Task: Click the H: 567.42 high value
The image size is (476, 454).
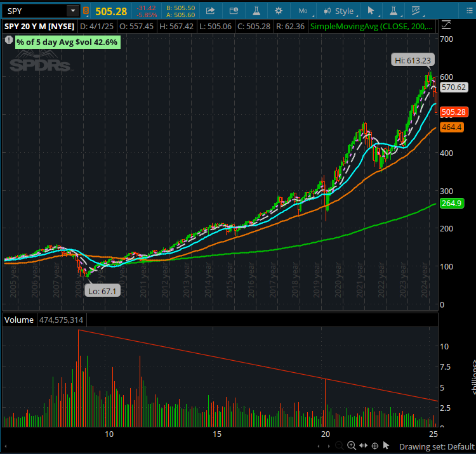Action: [176, 27]
